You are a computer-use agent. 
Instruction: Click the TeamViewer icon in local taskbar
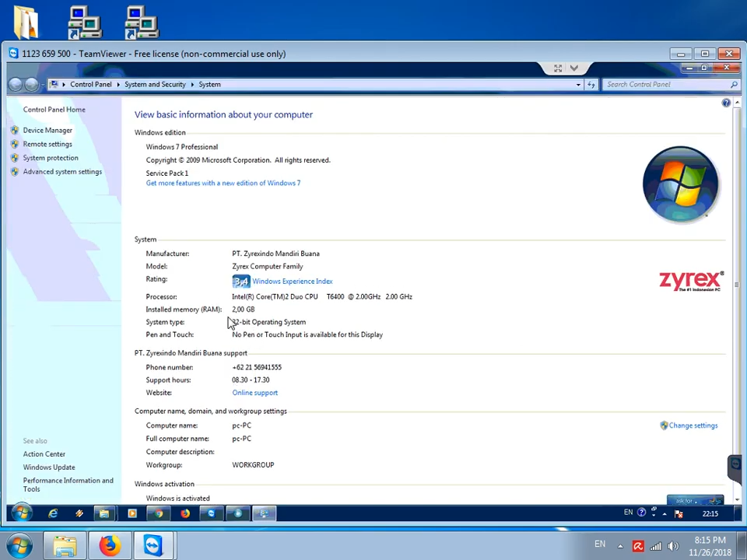(153, 545)
